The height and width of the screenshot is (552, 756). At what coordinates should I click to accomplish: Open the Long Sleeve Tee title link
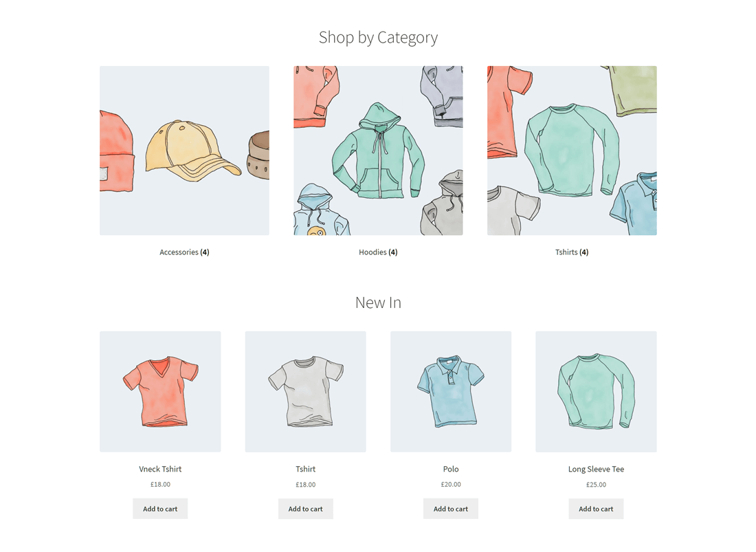(596, 469)
